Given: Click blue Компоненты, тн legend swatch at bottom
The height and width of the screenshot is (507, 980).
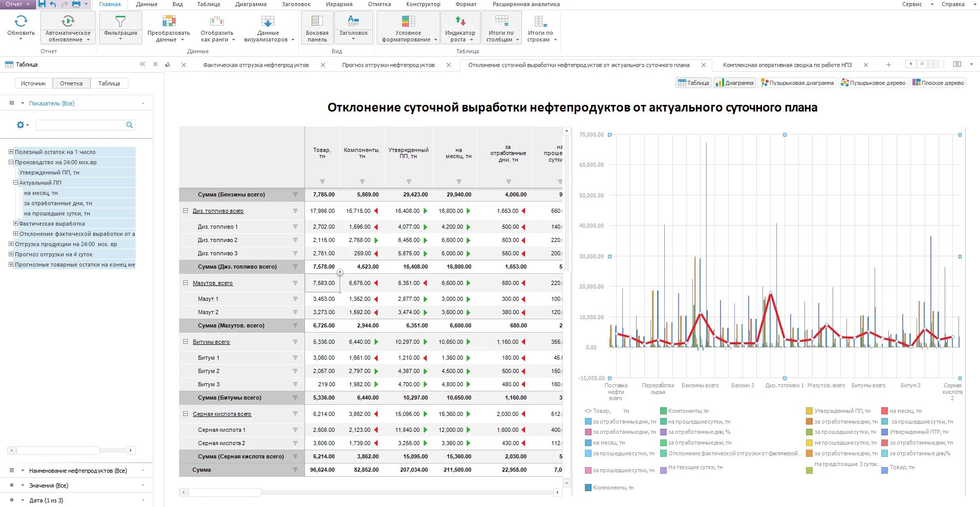Looking at the screenshot, I should [588, 488].
